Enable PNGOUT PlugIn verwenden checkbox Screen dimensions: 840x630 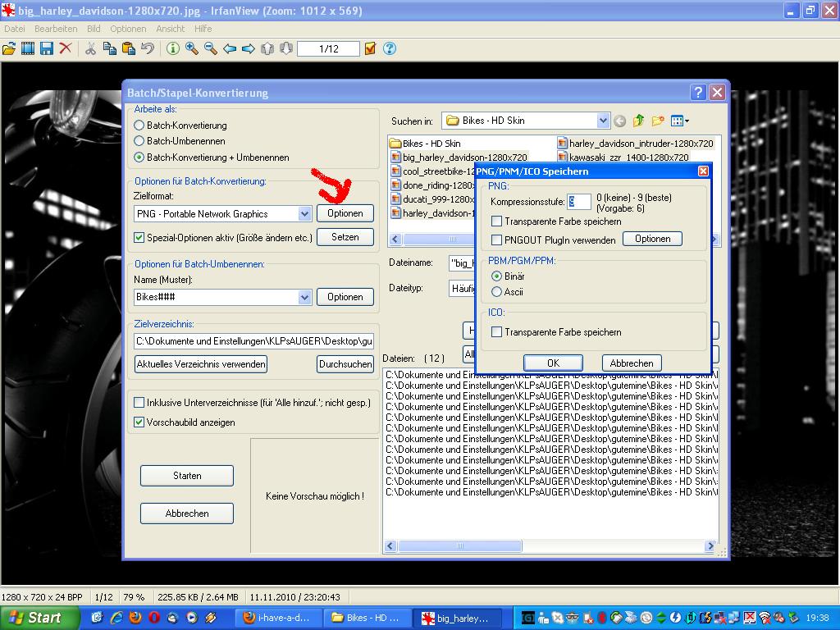click(496, 240)
